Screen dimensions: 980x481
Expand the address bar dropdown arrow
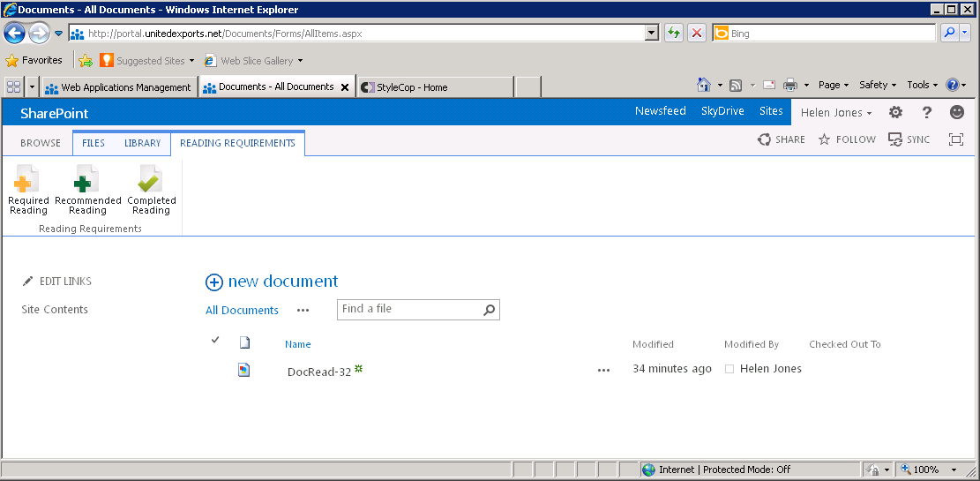(652, 34)
